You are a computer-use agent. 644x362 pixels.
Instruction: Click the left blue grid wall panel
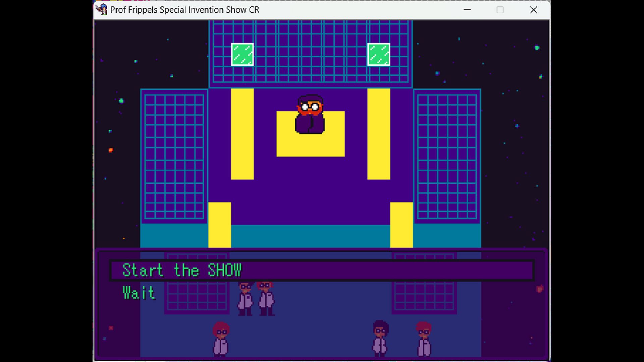point(174,157)
